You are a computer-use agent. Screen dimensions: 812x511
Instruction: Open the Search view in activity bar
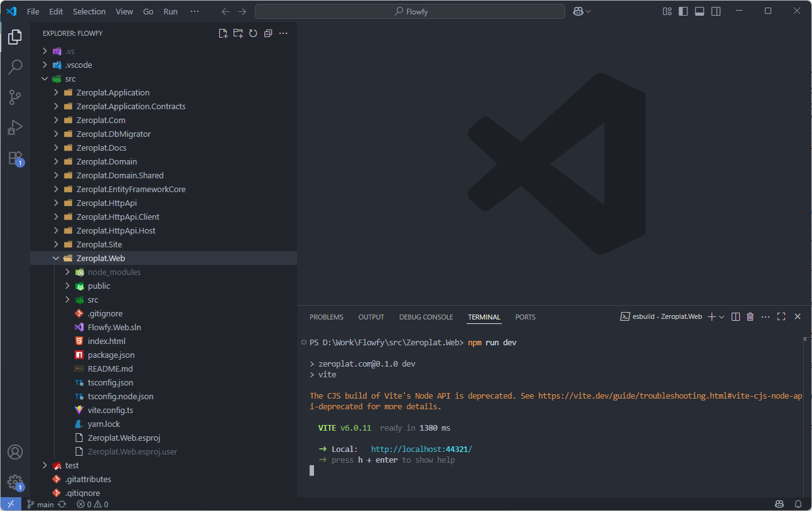click(15, 67)
